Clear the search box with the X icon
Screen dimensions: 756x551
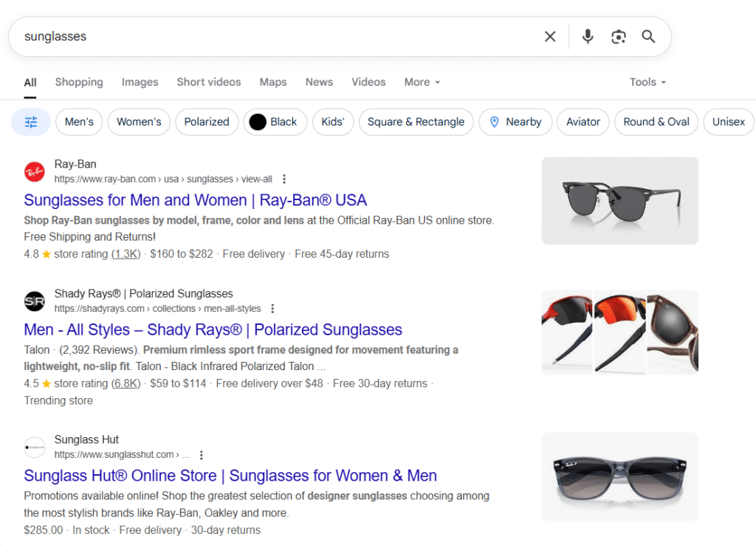[x=549, y=37]
